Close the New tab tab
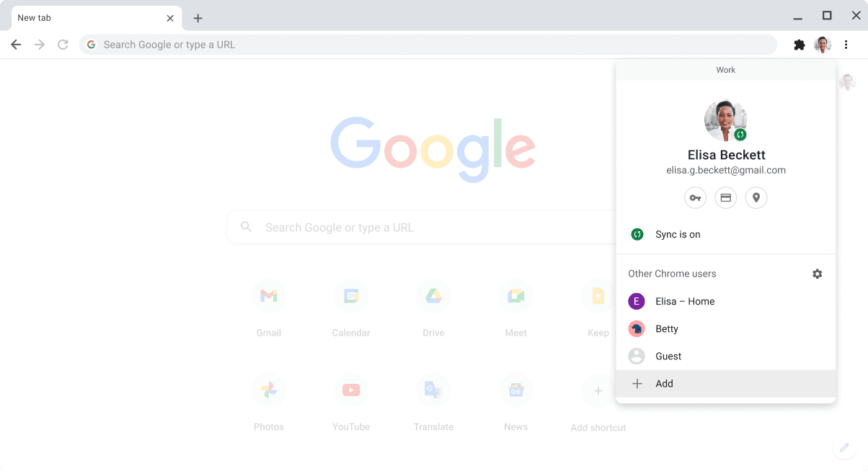The width and height of the screenshot is (868, 471). tap(170, 18)
